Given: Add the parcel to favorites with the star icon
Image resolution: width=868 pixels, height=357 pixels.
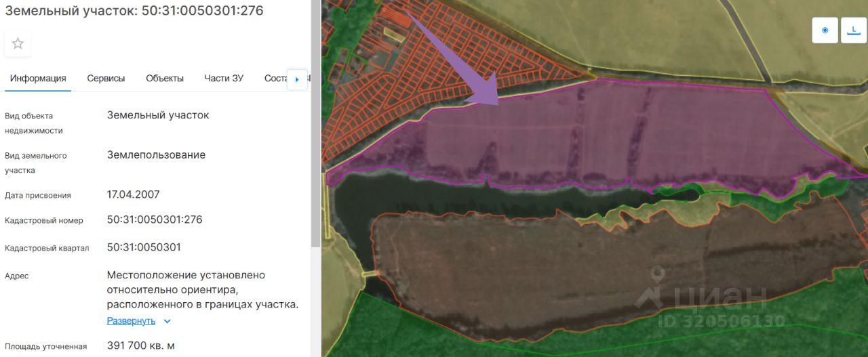Looking at the screenshot, I should click(18, 43).
